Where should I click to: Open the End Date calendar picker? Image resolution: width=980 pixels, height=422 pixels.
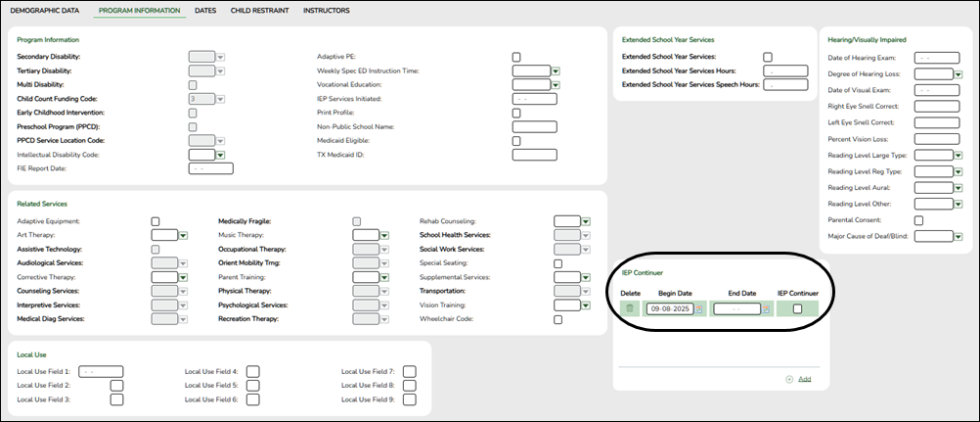tap(766, 309)
